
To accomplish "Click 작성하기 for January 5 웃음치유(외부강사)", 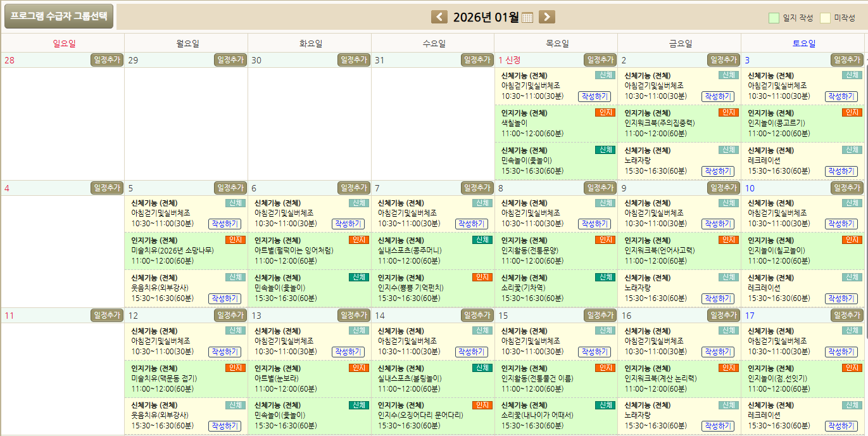I will (x=224, y=298).
